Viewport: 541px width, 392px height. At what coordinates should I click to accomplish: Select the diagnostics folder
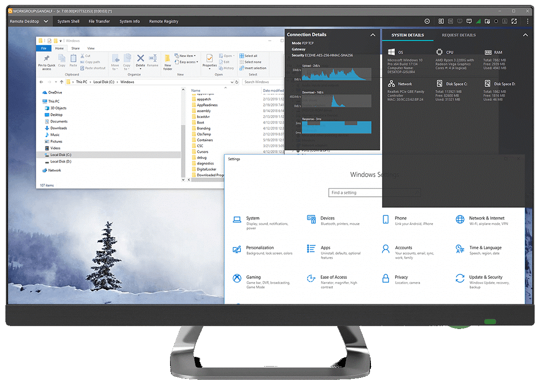(x=203, y=164)
